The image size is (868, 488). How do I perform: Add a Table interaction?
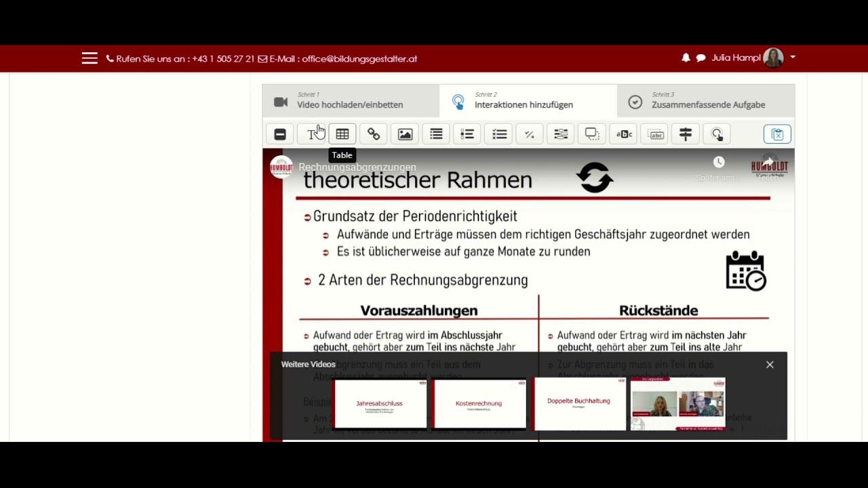click(342, 134)
